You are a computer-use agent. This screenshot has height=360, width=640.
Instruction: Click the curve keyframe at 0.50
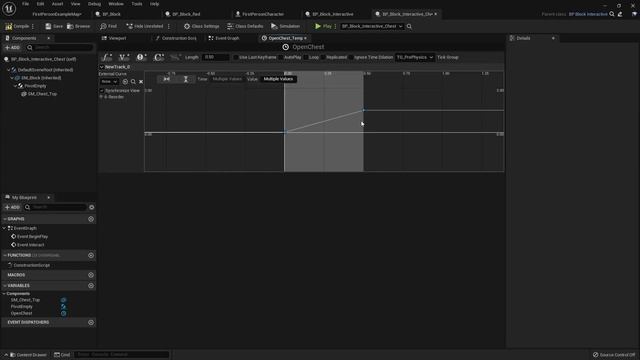tap(363, 110)
